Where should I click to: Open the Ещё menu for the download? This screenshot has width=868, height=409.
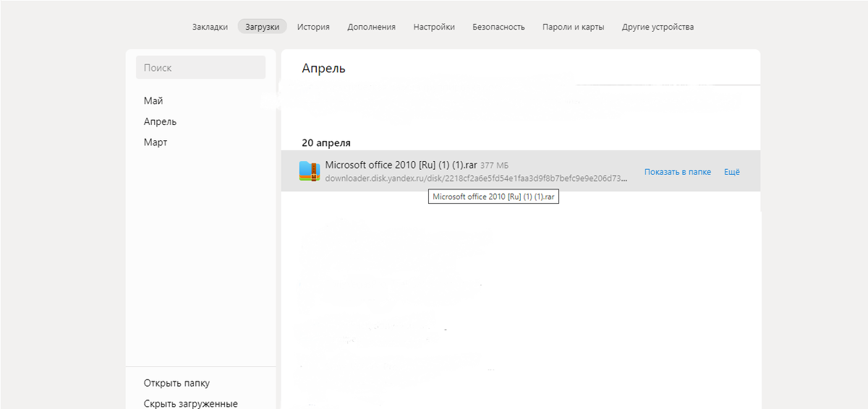[x=732, y=172]
